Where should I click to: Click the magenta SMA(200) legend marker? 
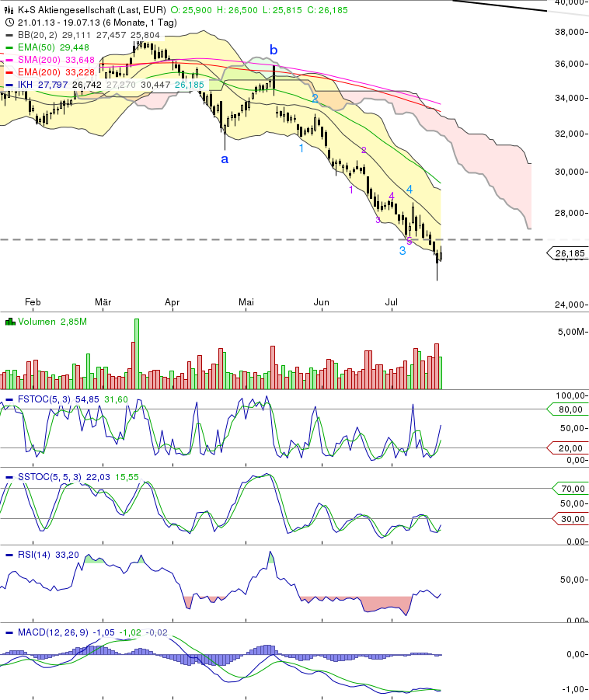click(9, 61)
